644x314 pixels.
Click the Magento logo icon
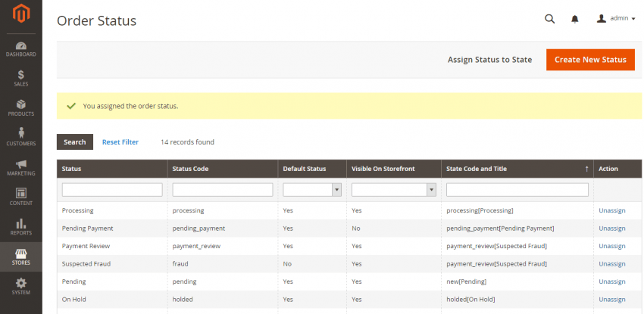click(x=21, y=14)
